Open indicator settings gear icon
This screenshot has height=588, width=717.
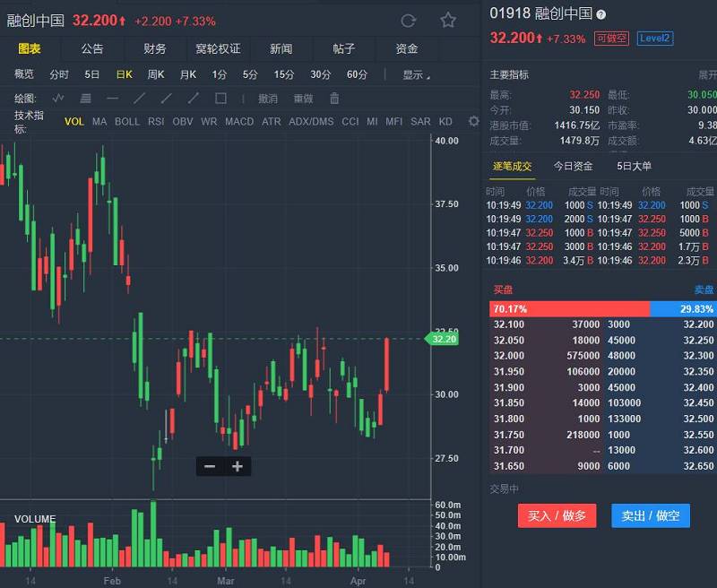tap(474, 121)
